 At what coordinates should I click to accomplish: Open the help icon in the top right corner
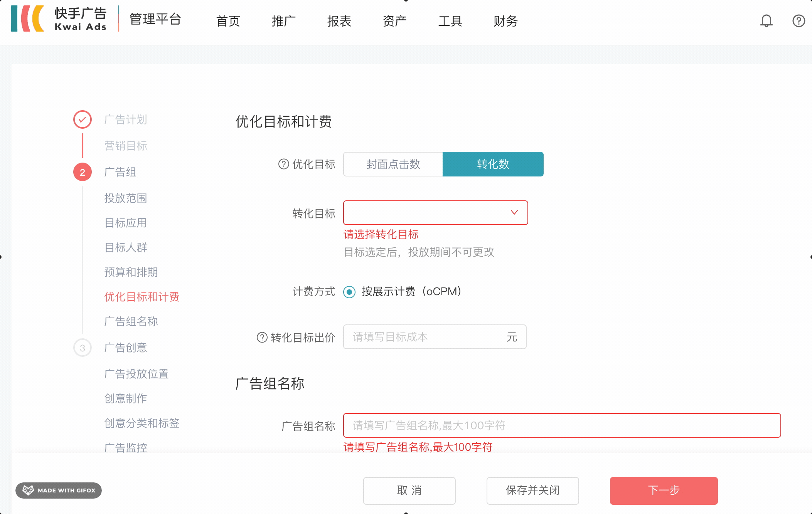click(798, 21)
